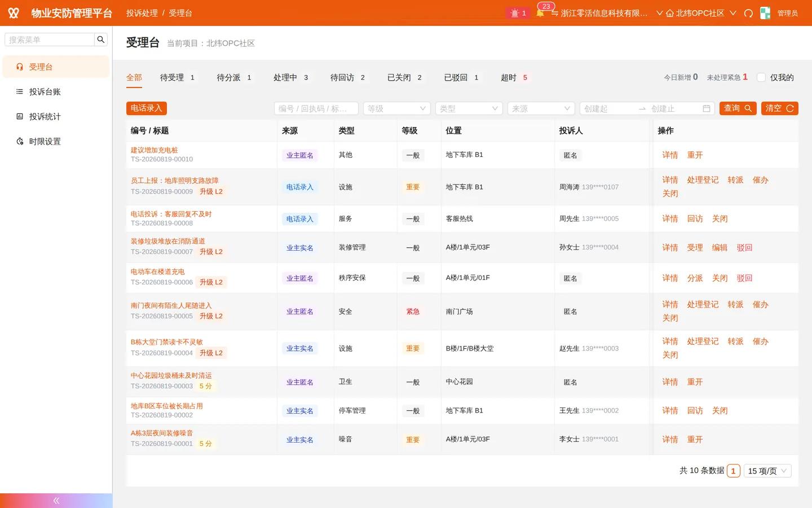Image resolution: width=812 pixels, height=508 pixels.
Task: Open the notification bell with 23 badge
Action: coord(540,13)
